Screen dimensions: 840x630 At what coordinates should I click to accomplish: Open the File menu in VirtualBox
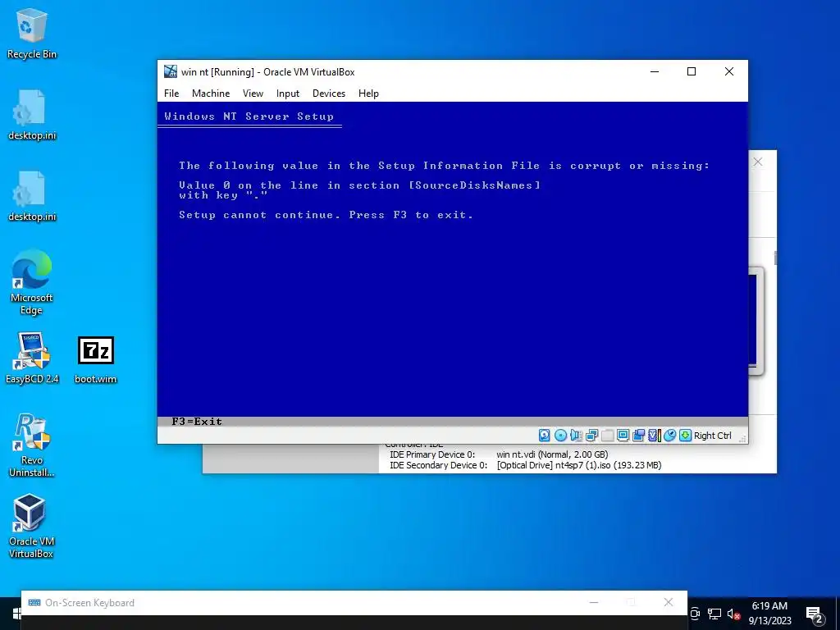coord(171,94)
